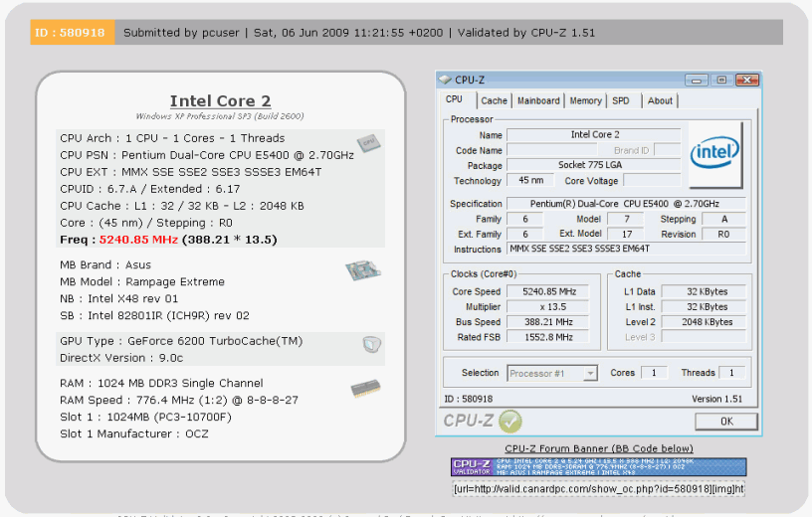The height and width of the screenshot is (517, 812).
Task: Click the CPUID : 6.7.A line
Action: point(150,189)
